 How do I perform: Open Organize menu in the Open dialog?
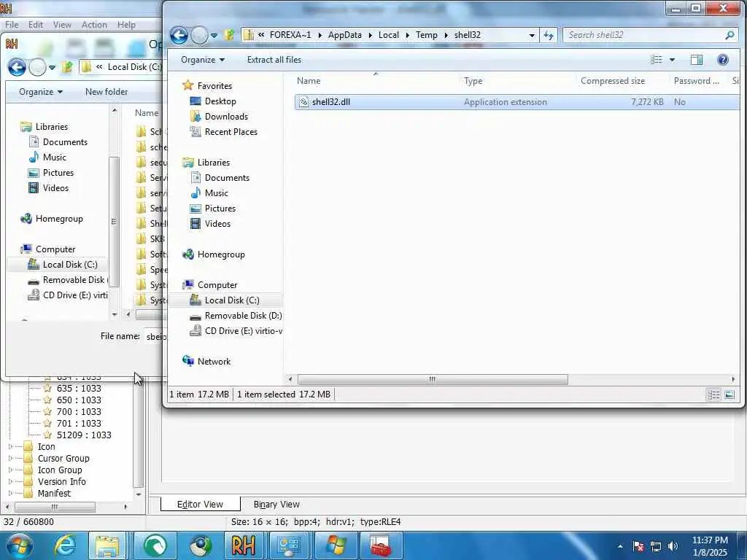click(41, 92)
